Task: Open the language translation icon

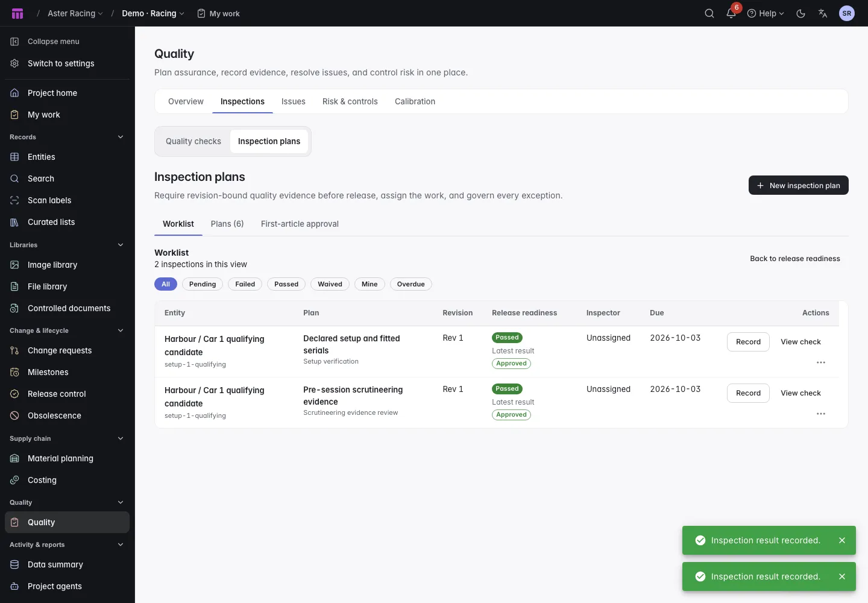Action: coord(823,13)
